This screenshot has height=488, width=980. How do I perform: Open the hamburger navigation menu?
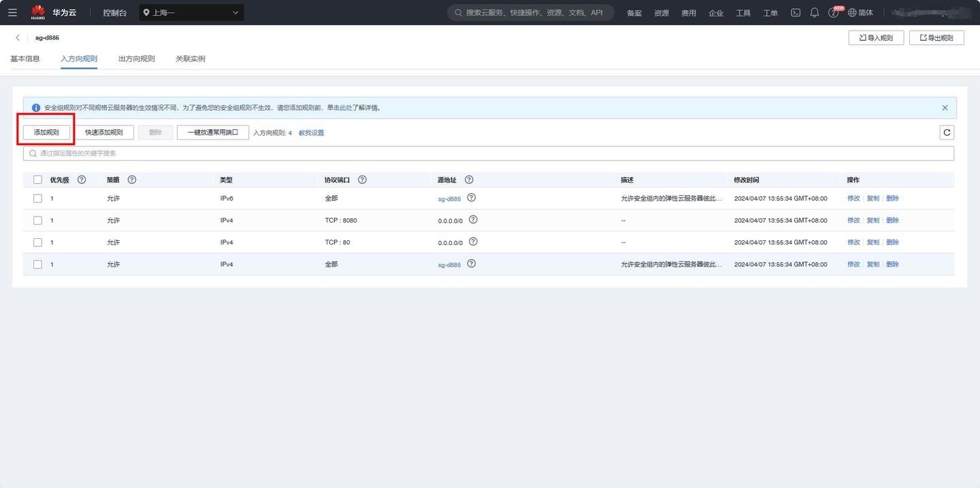click(x=12, y=12)
